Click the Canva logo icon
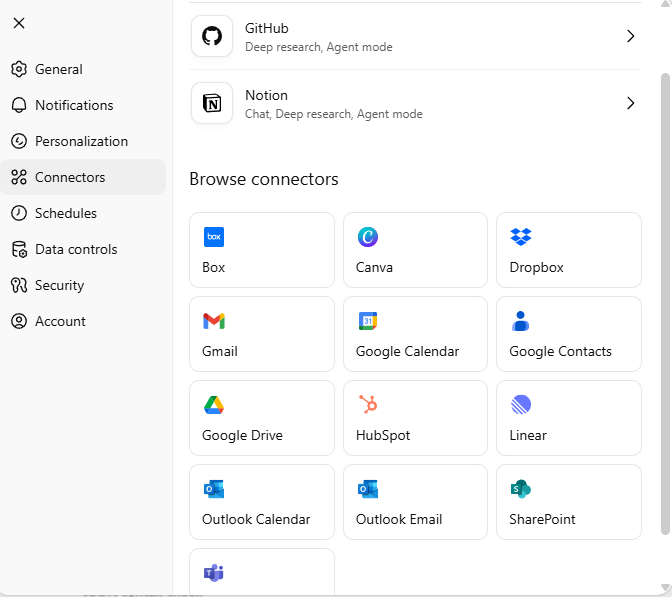Image resolution: width=672 pixels, height=597 pixels. 368,237
